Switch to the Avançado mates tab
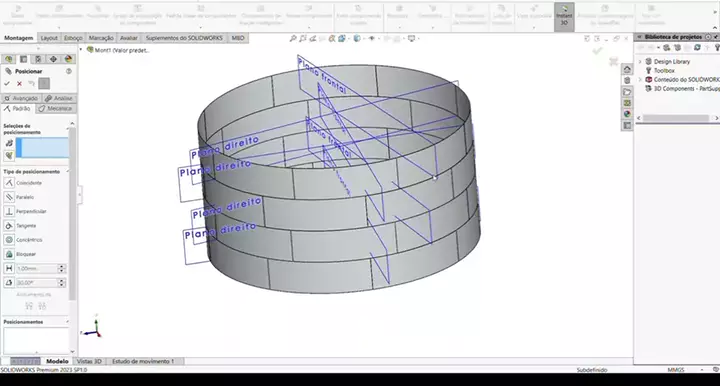Image resolution: width=720 pixels, height=386 pixels. click(x=21, y=98)
